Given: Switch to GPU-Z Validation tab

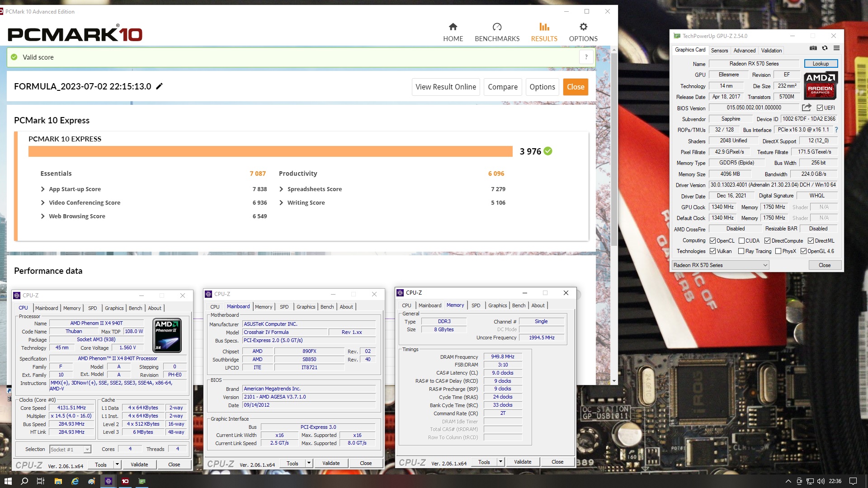Looking at the screenshot, I should (771, 51).
